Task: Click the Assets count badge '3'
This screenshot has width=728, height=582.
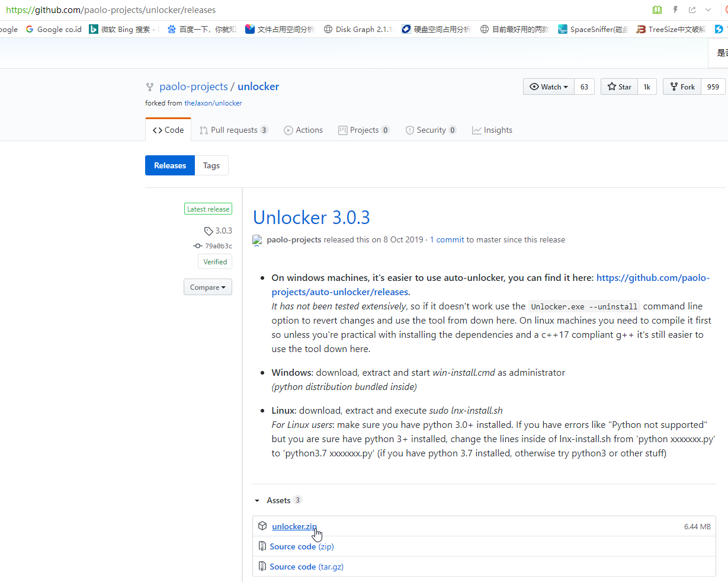Action: [297, 500]
